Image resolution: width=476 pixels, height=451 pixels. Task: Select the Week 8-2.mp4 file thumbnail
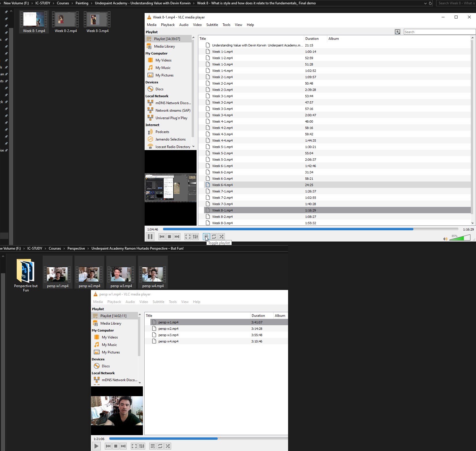pos(66,22)
